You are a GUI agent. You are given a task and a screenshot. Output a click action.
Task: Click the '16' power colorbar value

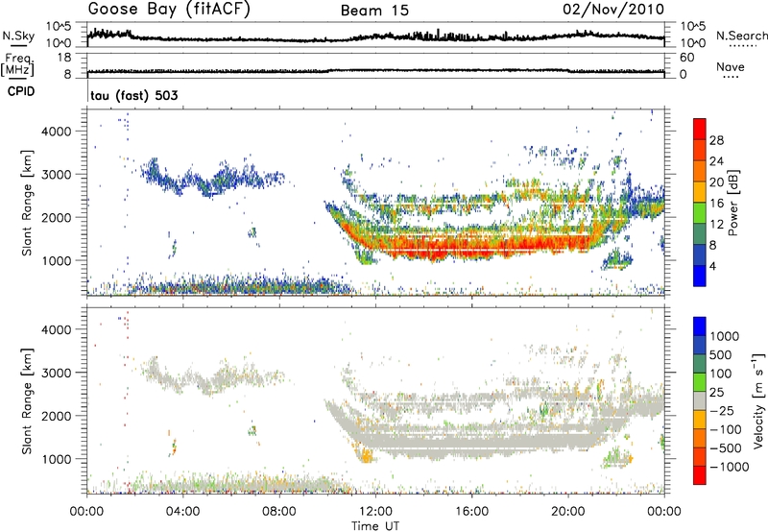coord(716,204)
